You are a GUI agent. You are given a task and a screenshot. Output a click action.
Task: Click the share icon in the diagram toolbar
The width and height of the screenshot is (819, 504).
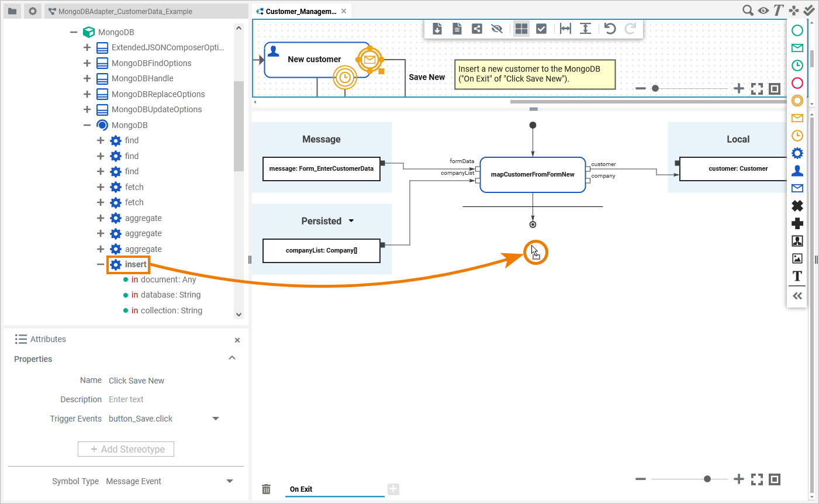[x=477, y=29]
